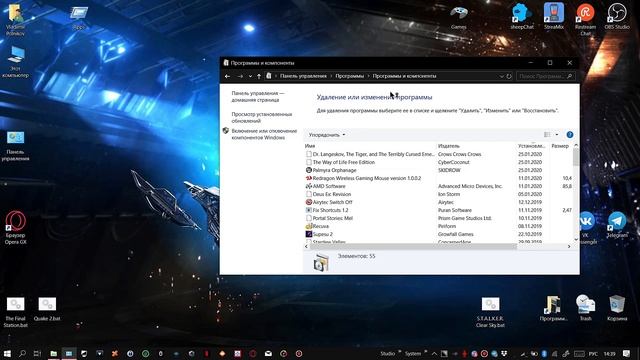Click Programs and Features breadcrumb segment
This screenshot has height=360, width=640.
tap(404, 76)
